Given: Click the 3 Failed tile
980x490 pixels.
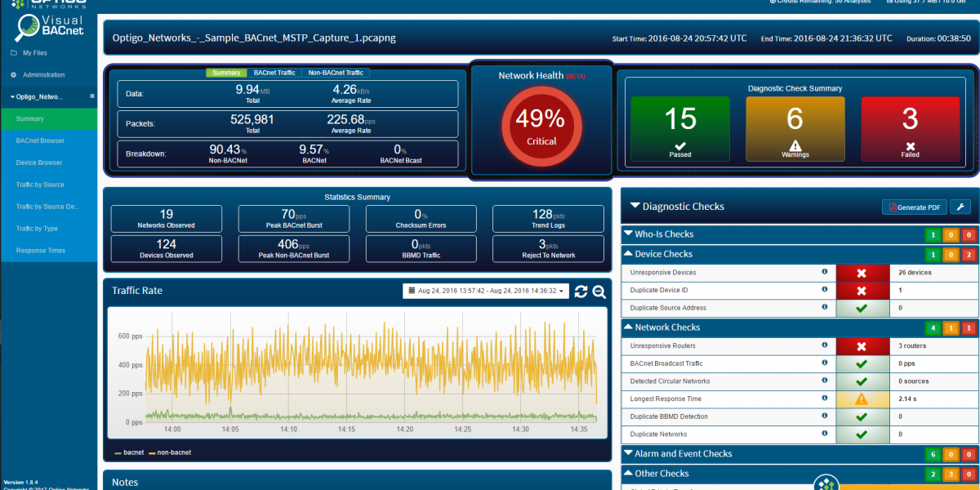Looking at the screenshot, I should (x=910, y=128).
